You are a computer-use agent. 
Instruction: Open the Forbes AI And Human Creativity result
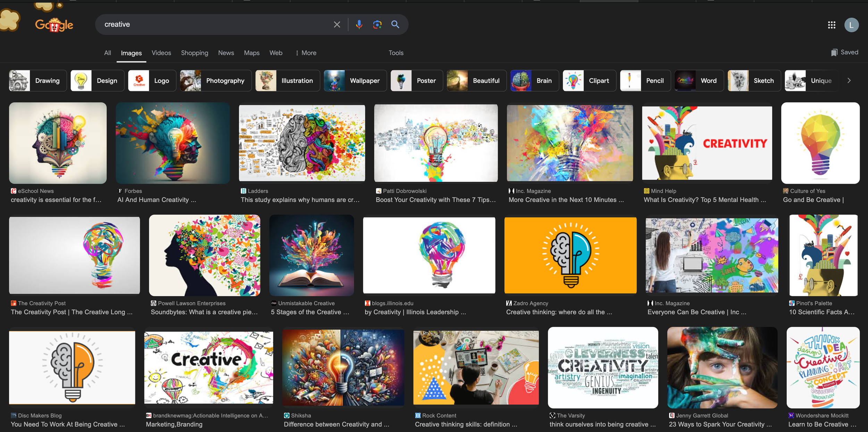pyautogui.click(x=173, y=143)
